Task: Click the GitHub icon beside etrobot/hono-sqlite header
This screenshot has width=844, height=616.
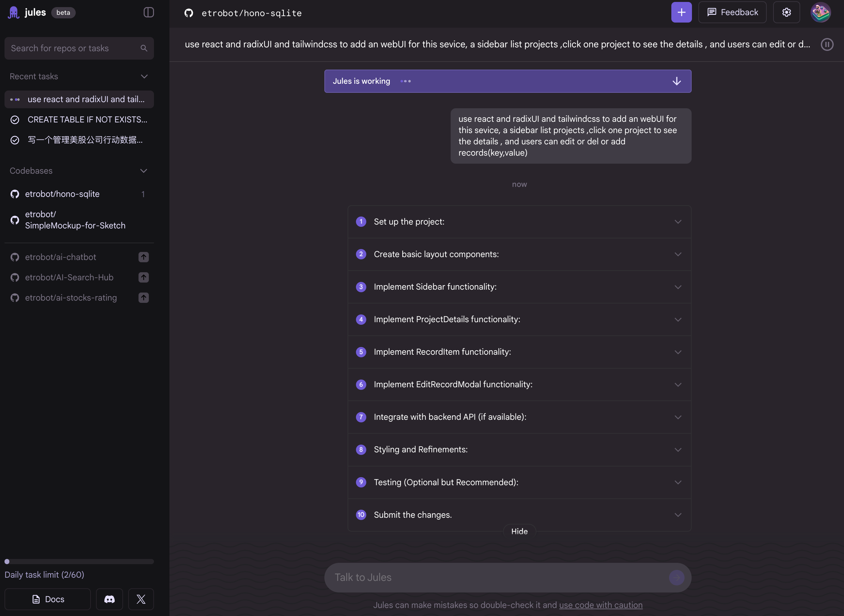Action: tap(189, 13)
